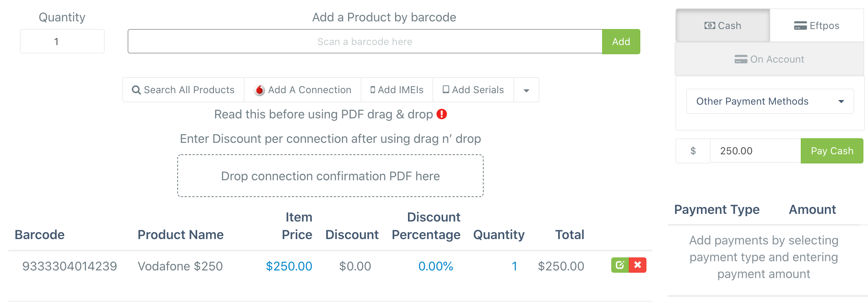Click the Vodafone logo on Add A Connection

tap(259, 90)
